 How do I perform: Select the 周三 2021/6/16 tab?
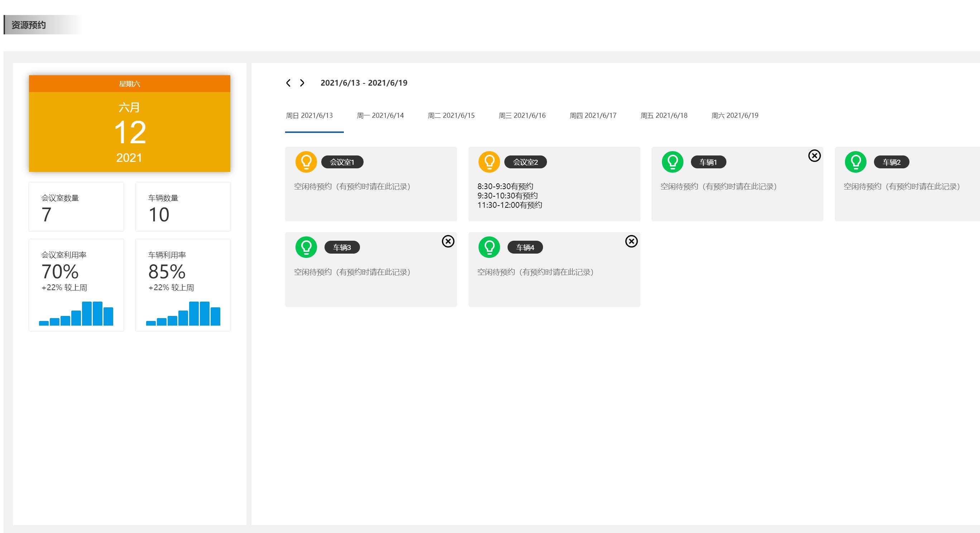click(522, 116)
